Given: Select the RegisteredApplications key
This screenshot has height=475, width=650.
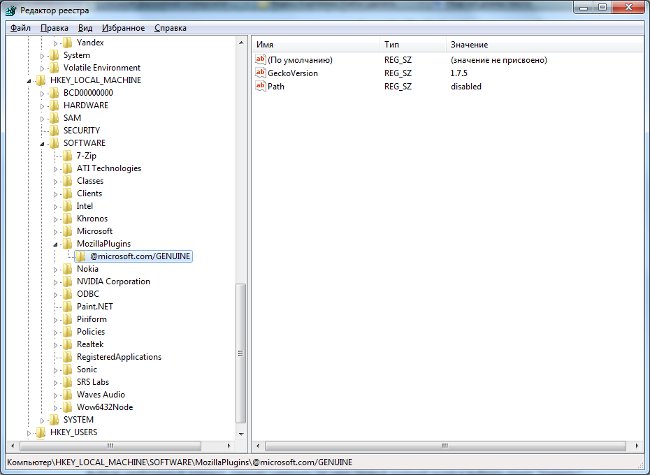Looking at the screenshot, I should coord(119,357).
